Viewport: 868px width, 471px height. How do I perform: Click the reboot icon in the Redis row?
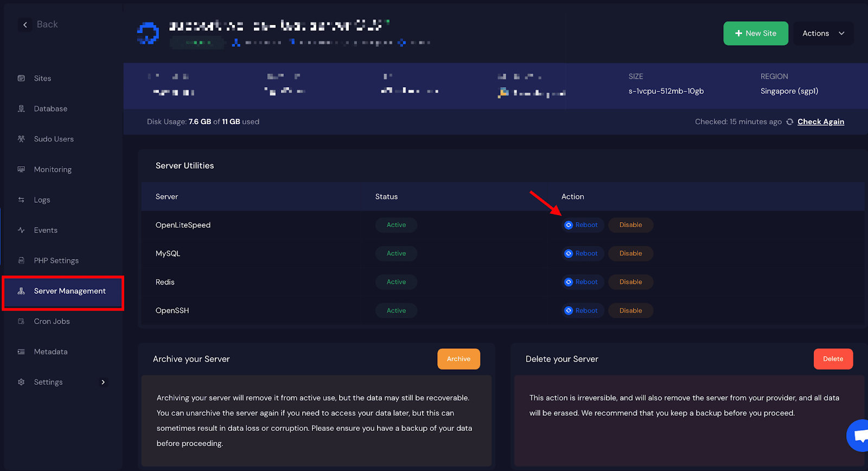tap(569, 282)
